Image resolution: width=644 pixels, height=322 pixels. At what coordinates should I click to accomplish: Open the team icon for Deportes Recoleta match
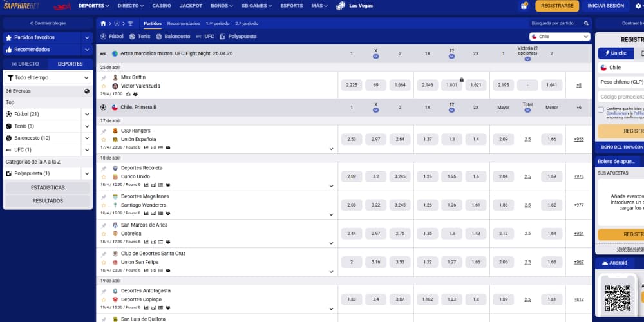[167, 185]
